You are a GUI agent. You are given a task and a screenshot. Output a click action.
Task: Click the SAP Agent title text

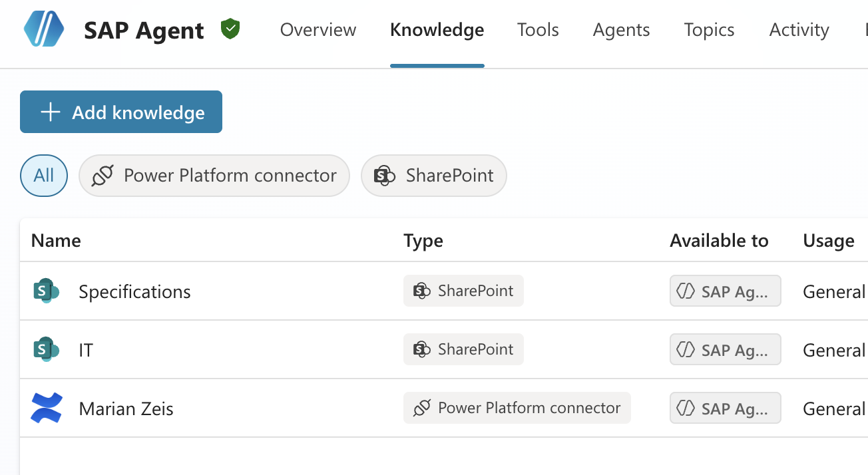tap(144, 31)
